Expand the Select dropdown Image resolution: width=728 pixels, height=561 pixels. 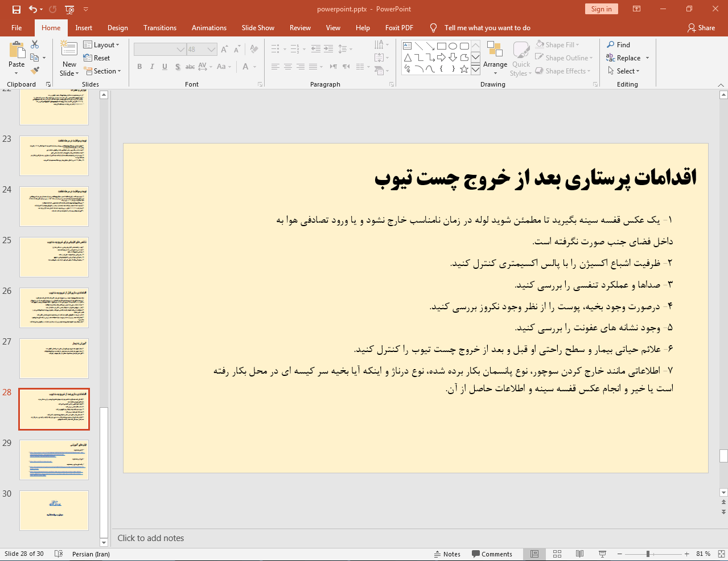(x=624, y=71)
